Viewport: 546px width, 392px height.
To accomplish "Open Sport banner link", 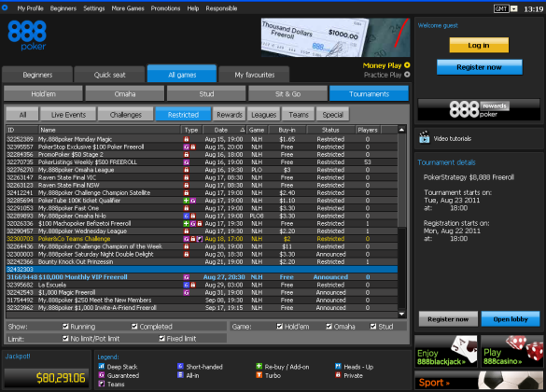I will pos(479,381).
